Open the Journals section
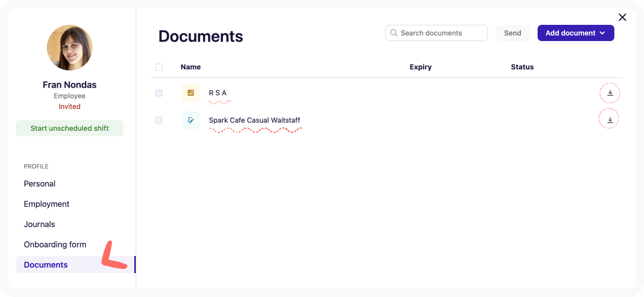 coord(40,224)
